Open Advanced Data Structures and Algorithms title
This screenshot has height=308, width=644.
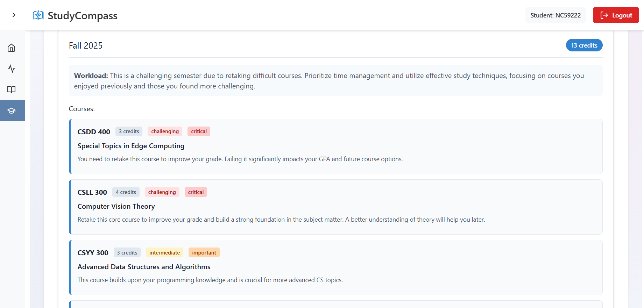click(x=144, y=267)
